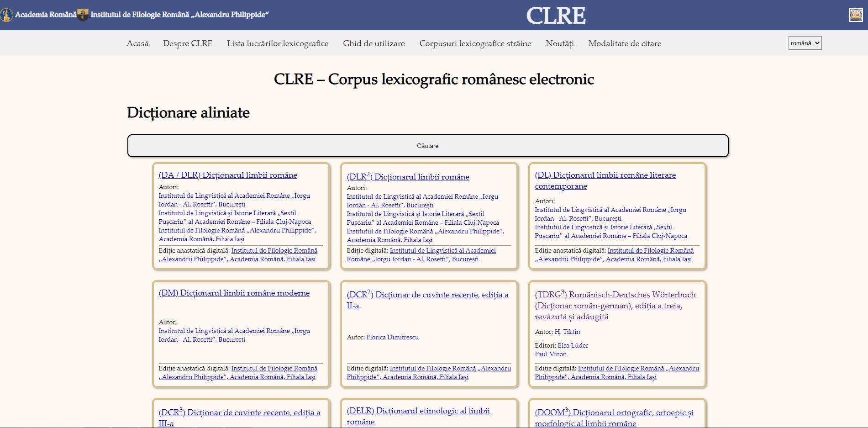Click Alexandru Philippide institute author in DA/DLR card
Image resolution: width=868 pixels, height=428 pixels.
237,235
